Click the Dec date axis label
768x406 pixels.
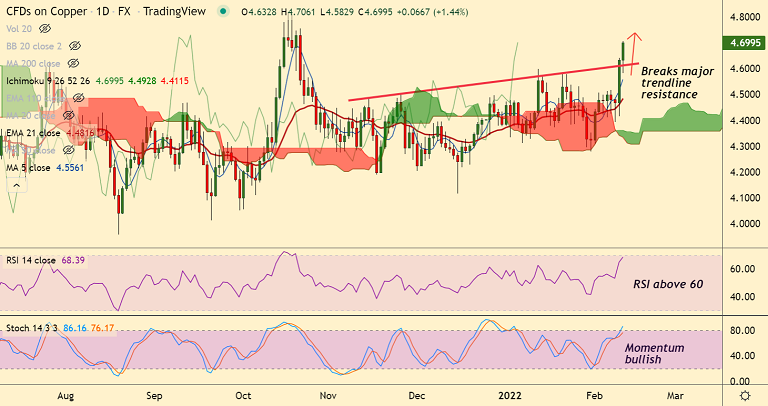click(417, 396)
